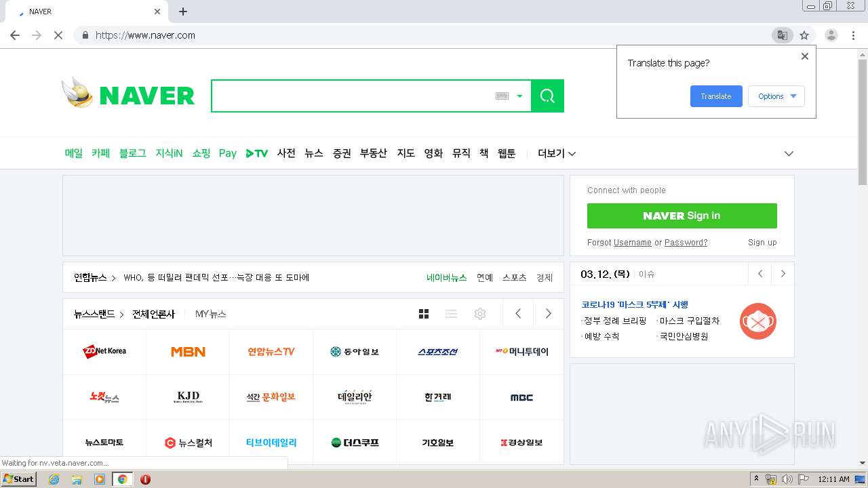The width and height of the screenshot is (868, 488).
Task: Click the green search magnifier button
Action: coord(547,96)
